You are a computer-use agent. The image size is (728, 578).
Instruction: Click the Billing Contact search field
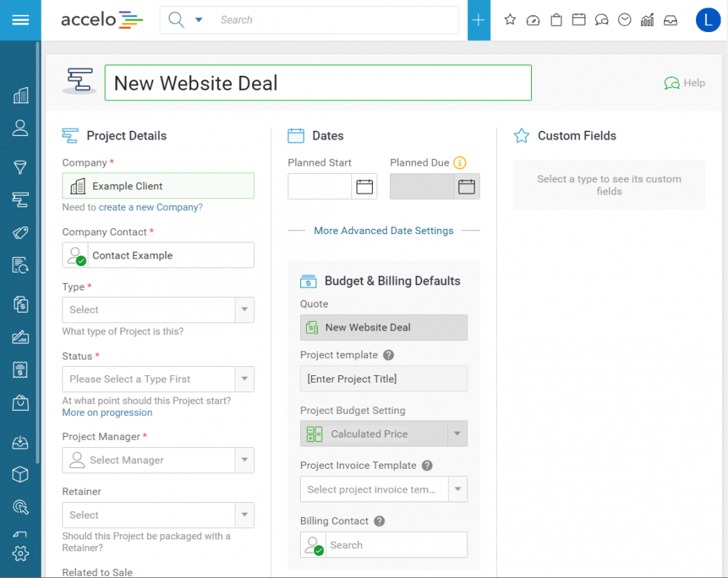pyautogui.click(x=396, y=545)
